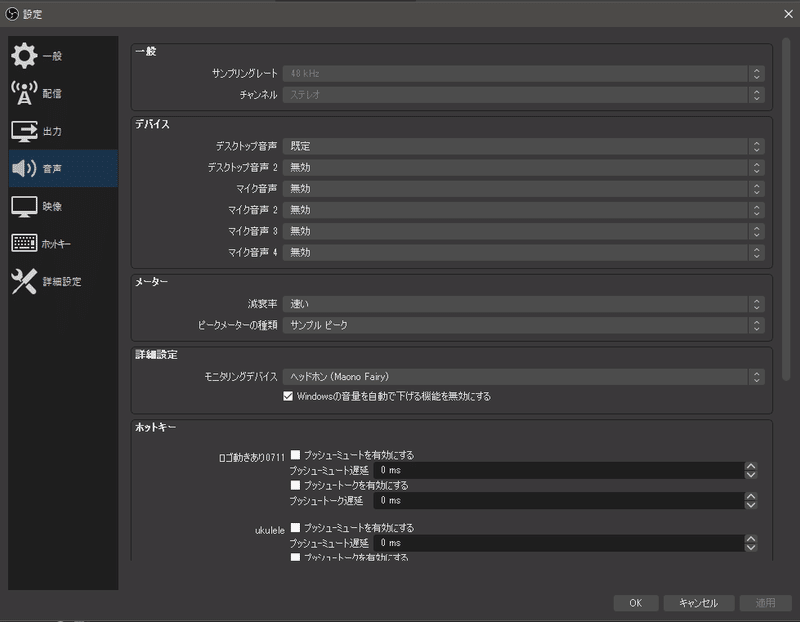Enable プッシュトーク for ロゴ動きあり0711
This screenshot has width=800, height=622.
click(295, 485)
